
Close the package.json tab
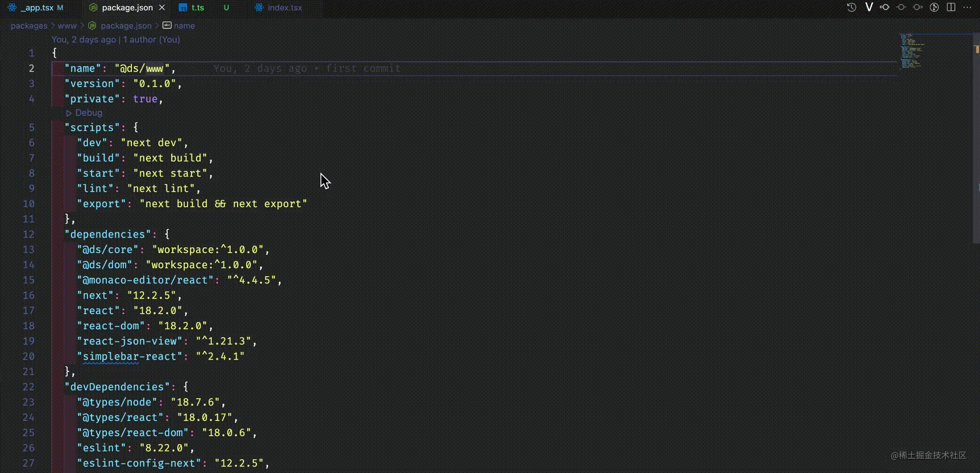pyautogui.click(x=162, y=8)
